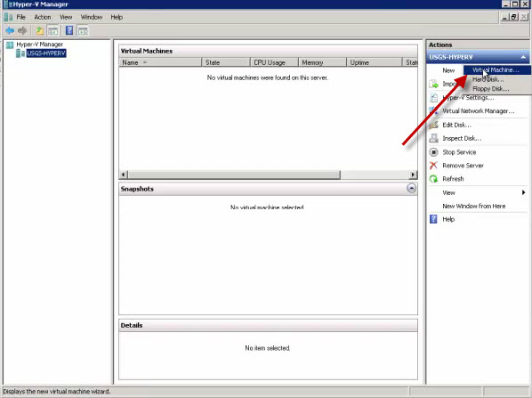
Task: Click the blue Back arrow toolbar icon
Action: [x=10, y=30]
